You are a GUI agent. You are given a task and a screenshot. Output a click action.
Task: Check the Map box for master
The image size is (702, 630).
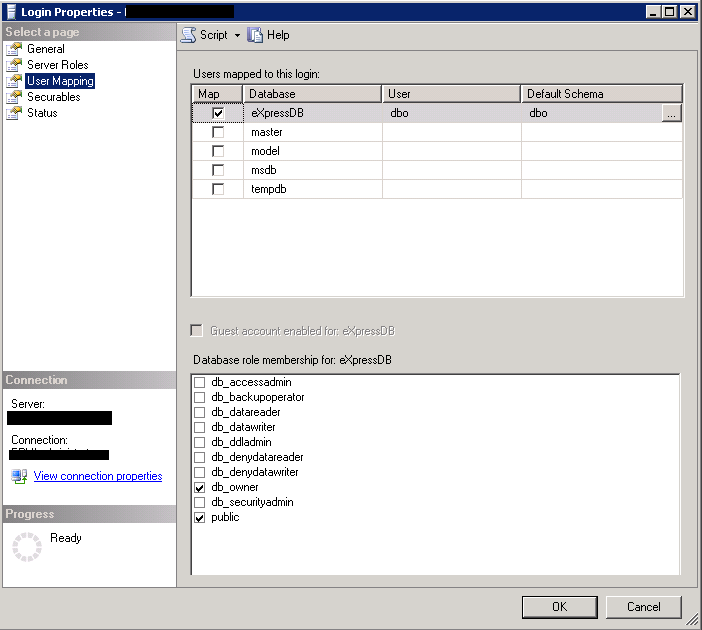pos(218,133)
